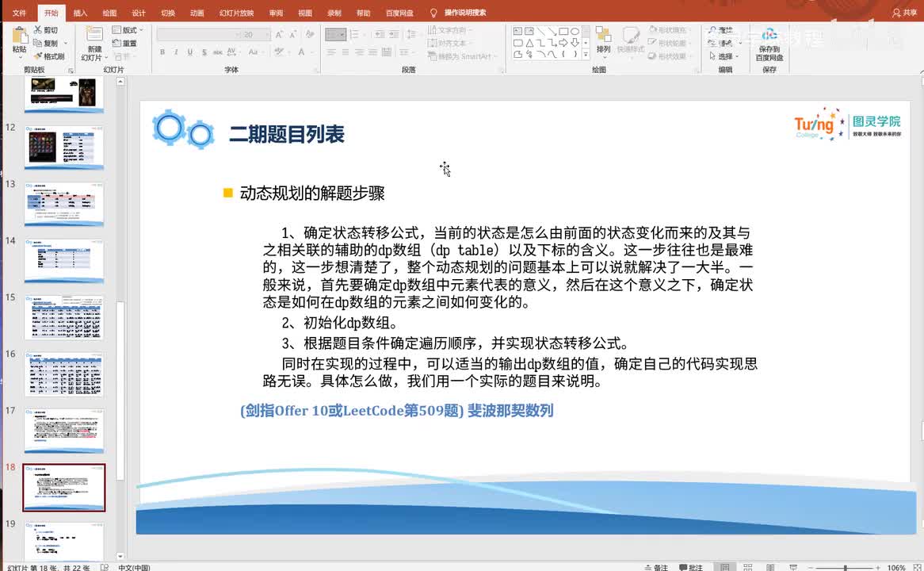
Task: Toggle Underline formatting
Action: click(x=189, y=52)
